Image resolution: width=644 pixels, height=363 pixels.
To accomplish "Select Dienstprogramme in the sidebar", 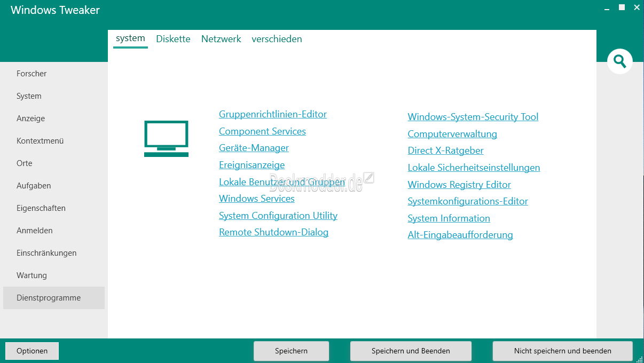I will click(x=54, y=298).
